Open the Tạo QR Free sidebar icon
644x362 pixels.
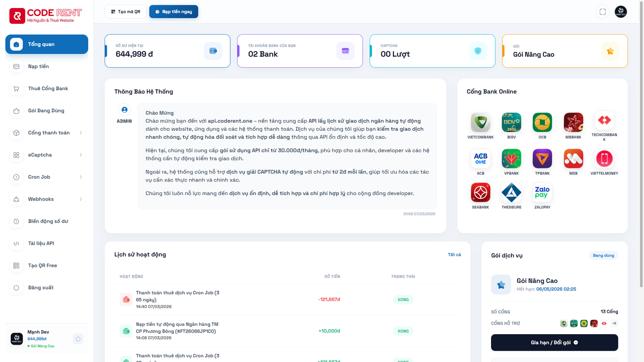16,265
